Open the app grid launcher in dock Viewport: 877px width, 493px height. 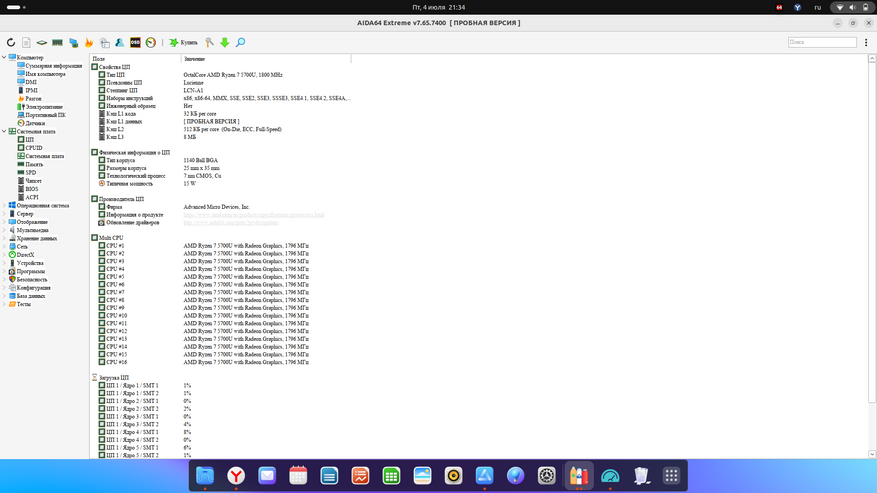[x=672, y=476]
